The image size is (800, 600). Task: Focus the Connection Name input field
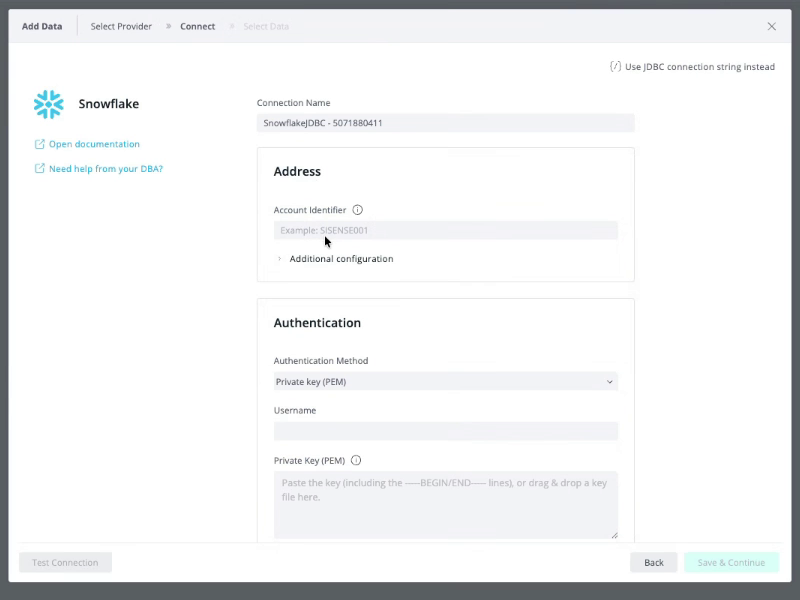445,123
